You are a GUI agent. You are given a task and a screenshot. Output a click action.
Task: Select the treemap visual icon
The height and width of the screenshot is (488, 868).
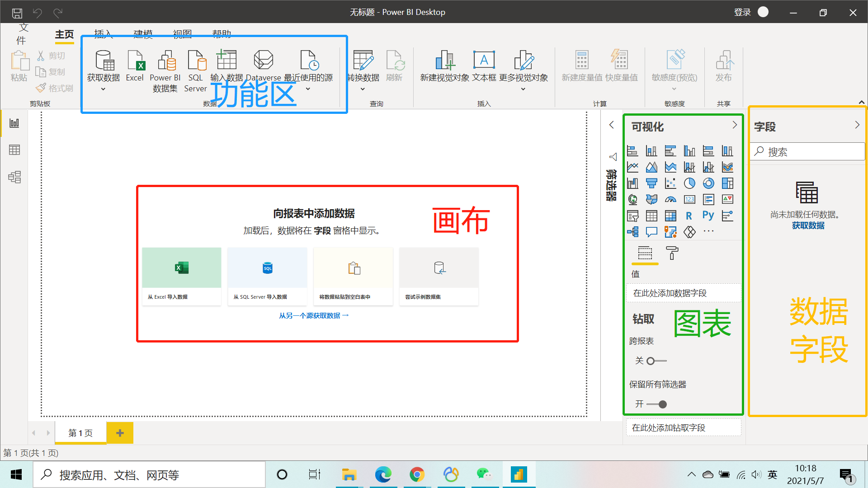(727, 183)
